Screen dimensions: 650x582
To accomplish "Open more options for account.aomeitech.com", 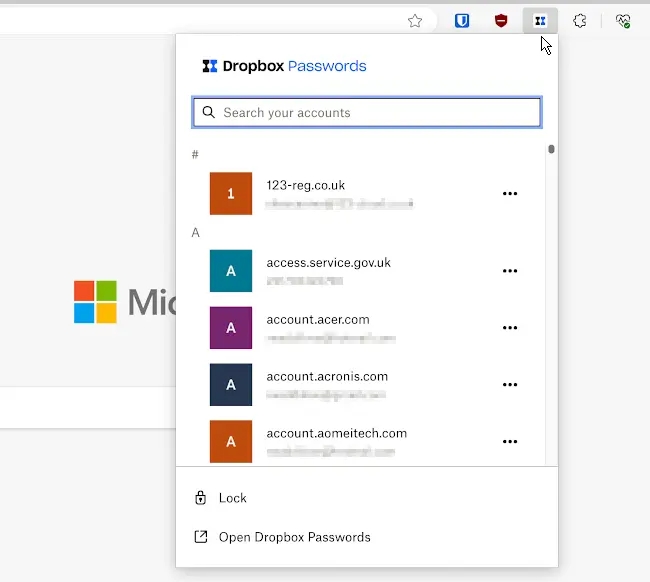I will pos(509,441).
